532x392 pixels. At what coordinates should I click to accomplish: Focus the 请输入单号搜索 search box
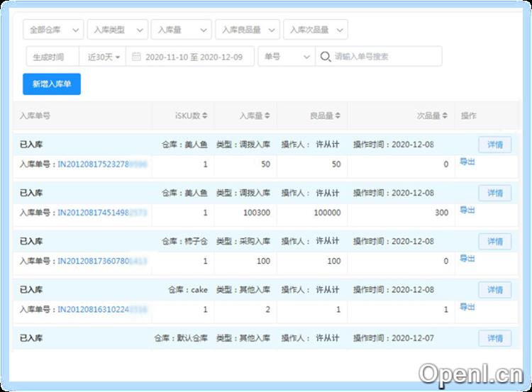tap(379, 57)
